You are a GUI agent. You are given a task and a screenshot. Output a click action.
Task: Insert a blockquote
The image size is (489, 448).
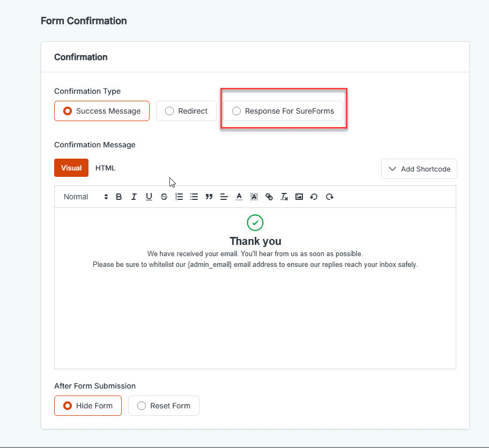(209, 197)
